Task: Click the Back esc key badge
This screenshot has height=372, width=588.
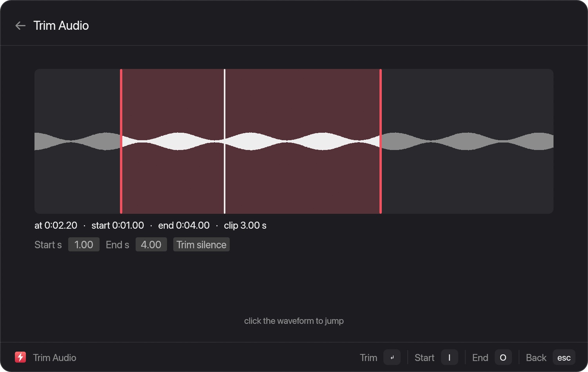Action: tap(564, 357)
